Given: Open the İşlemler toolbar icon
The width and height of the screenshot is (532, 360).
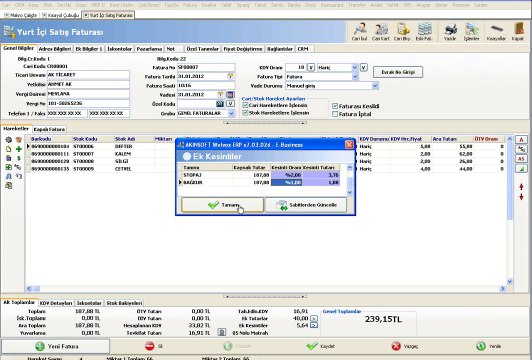Looking at the screenshot, I should pyautogui.click(x=472, y=31).
